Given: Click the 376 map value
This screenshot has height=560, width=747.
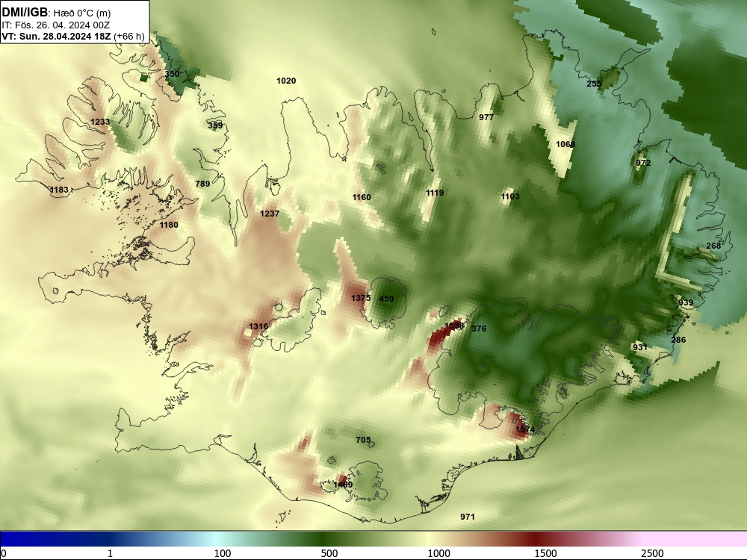Looking at the screenshot, I should pyautogui.click(x=480, y=329).
